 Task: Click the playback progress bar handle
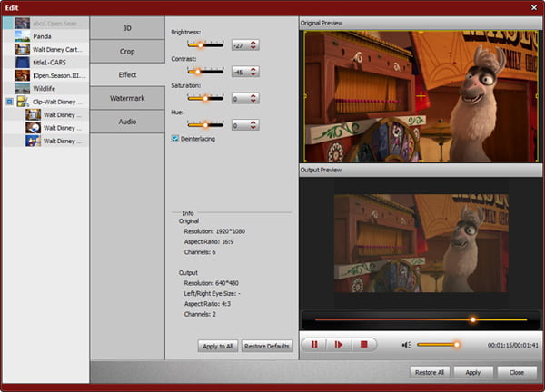[x=472, y=319]
